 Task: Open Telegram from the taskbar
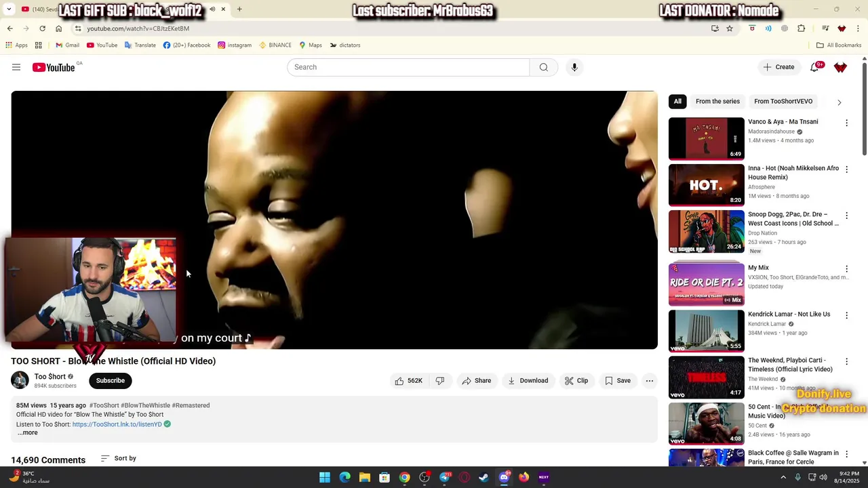pos(445,477)
